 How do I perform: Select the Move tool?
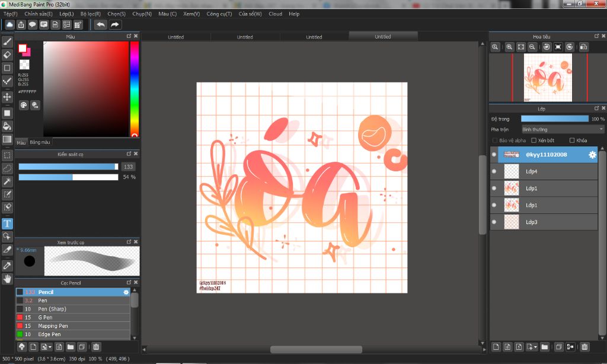(x=7, y=97)
